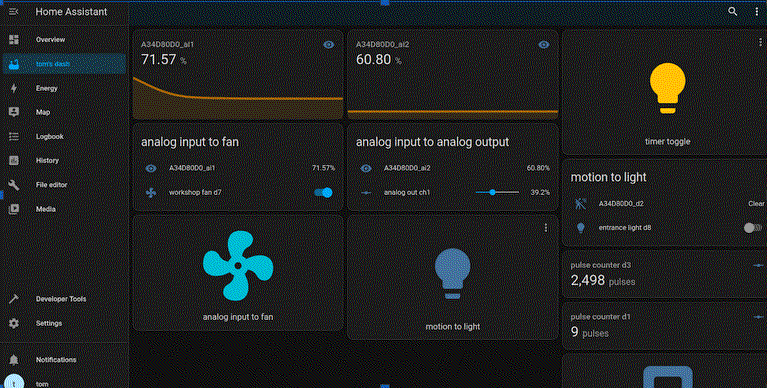This screenshot has width=767, height=388.
Task: Click the Notifications bell icon
Action: pos(14,360)
